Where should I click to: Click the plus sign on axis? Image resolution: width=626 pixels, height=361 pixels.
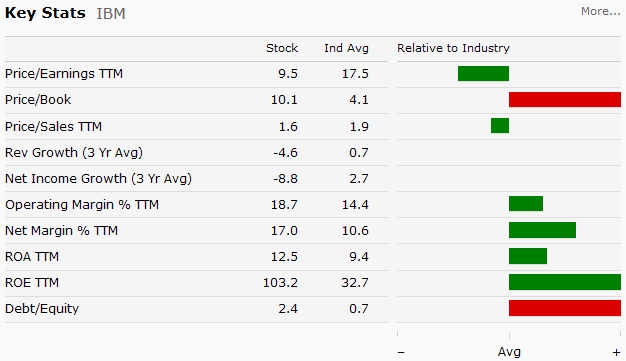(616, 352)
